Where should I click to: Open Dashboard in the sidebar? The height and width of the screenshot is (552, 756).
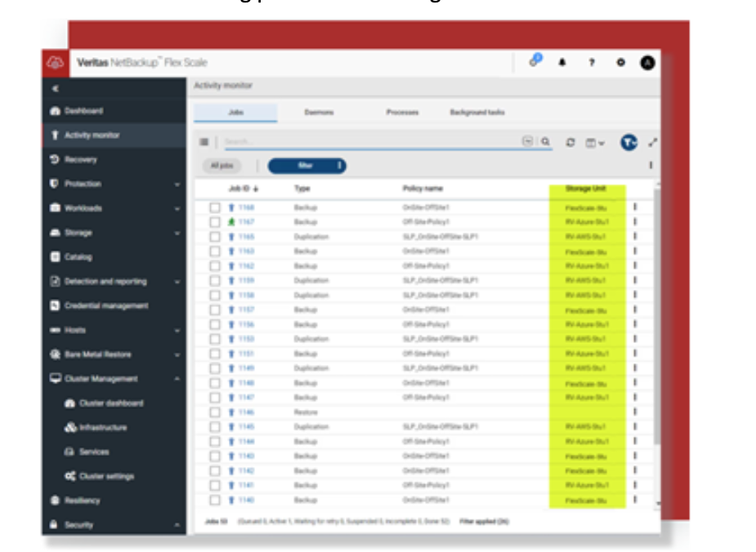pos(77,111)
